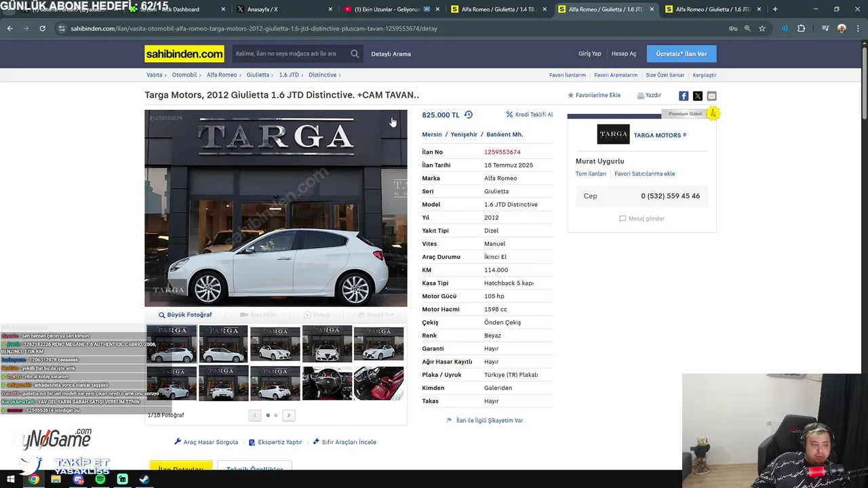This screenshot has width=868, height=488.
Task: Open Spotify from the taskbar
Action: click(x=100, y=479)
